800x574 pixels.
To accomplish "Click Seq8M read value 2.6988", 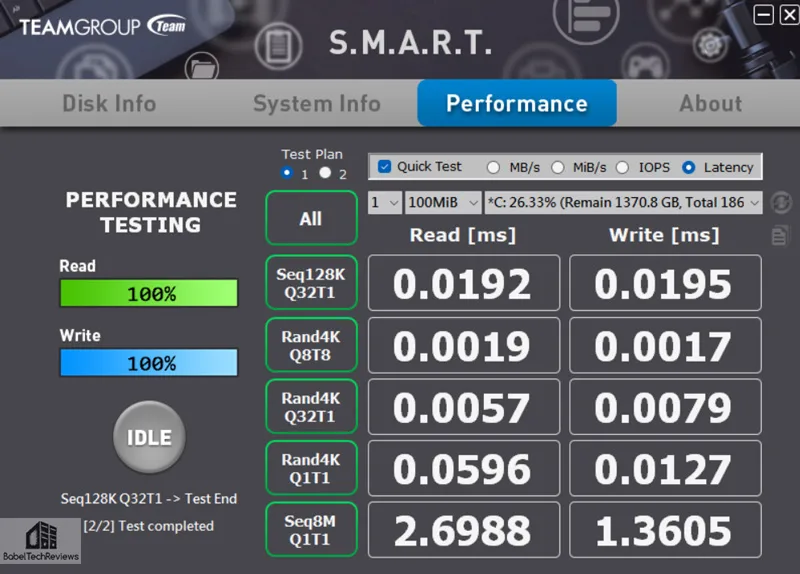I will [464, 530].
